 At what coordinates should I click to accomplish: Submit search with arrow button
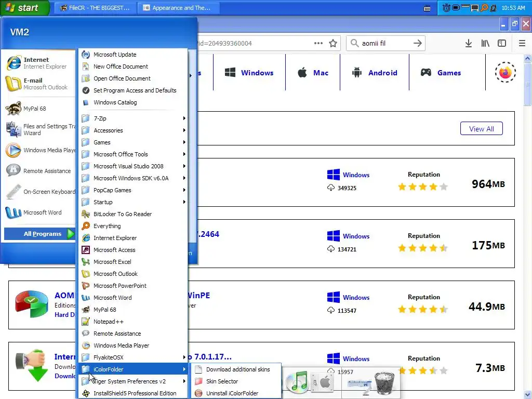click(x=418, y=43)
